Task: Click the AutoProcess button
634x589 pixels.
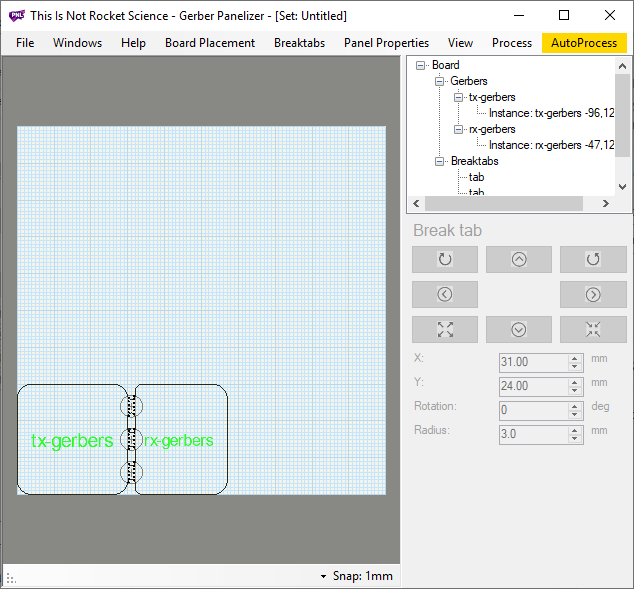Action: click(x=583, y=43)
